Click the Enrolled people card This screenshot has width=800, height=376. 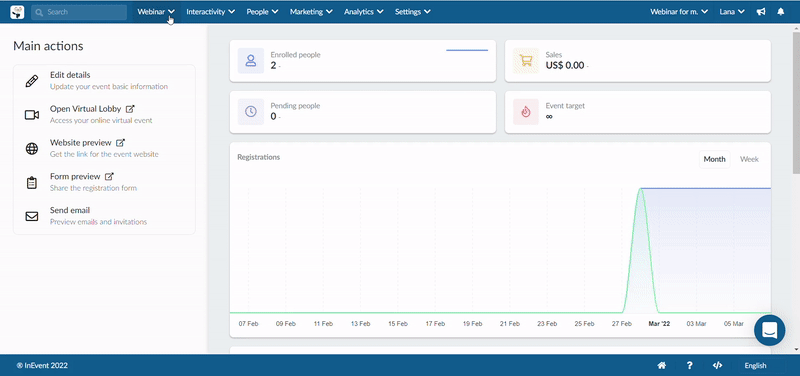363,61
